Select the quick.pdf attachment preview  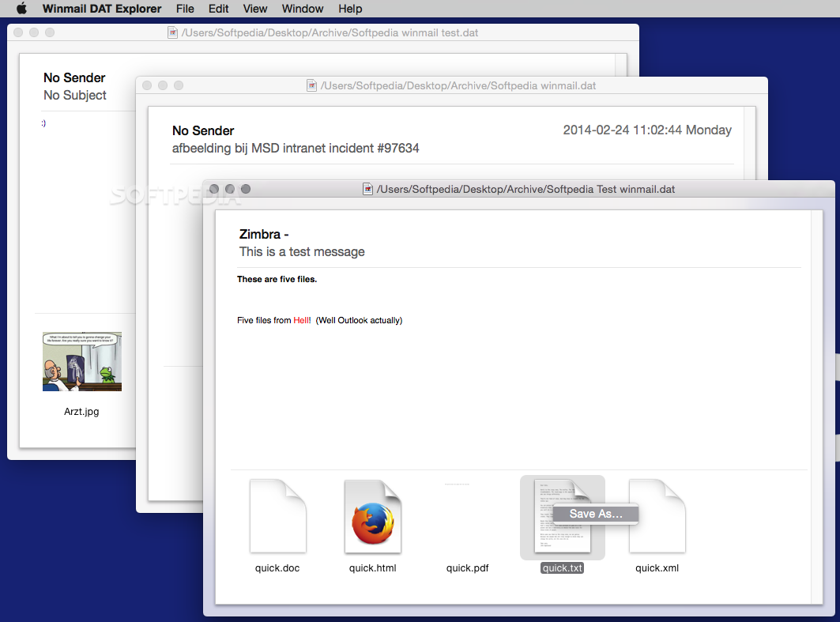point(457,484)
